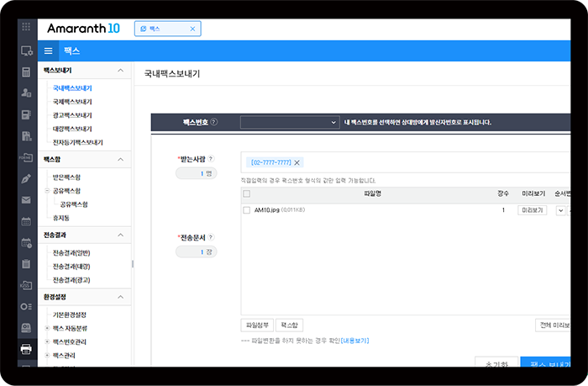Image resolution: width=588 pixels, height=386 pixels.
Task: Open the 팩스번호 sender number dropdown
Action: [289, 123]
